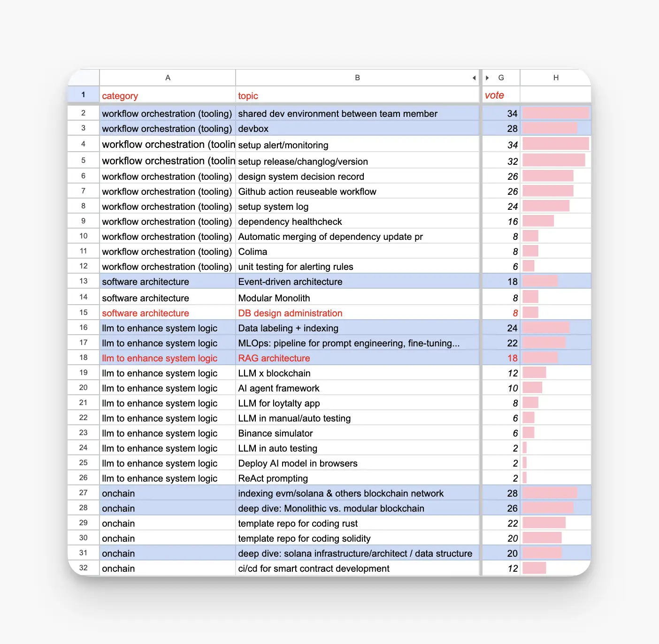The height and width of the screenshot is (644, 659).
Task: Click red 'llm to enhance system logic' category cell
Action: coord(168,358)
